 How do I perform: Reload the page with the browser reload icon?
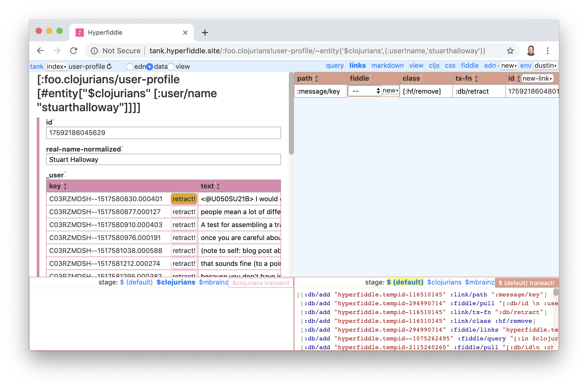point(74,51)
